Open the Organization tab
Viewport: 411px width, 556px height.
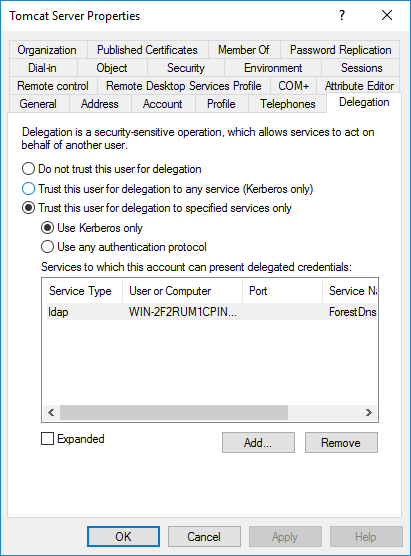(x=47, y=50)
